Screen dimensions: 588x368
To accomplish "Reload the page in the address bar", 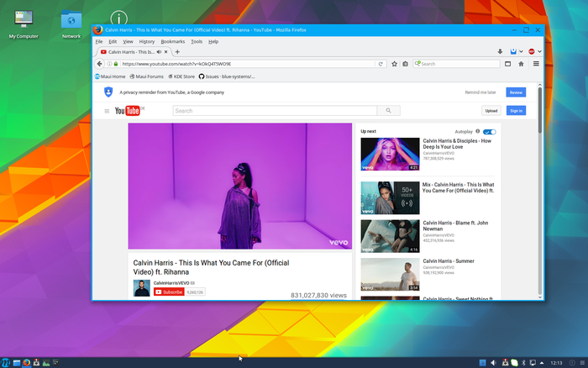I will (x=381, y=64).
